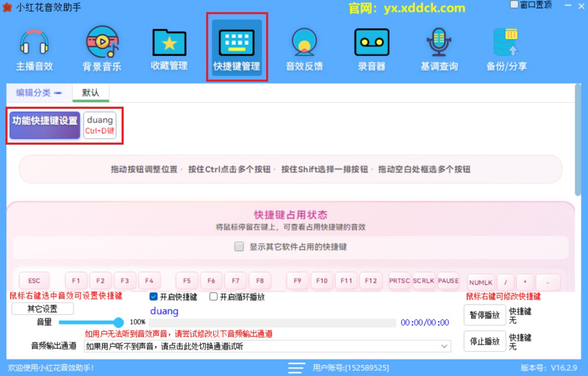Open the 备份/分享 backup tool
The image size is (588, 376).
pyautogui.click(x=506, y=47)
